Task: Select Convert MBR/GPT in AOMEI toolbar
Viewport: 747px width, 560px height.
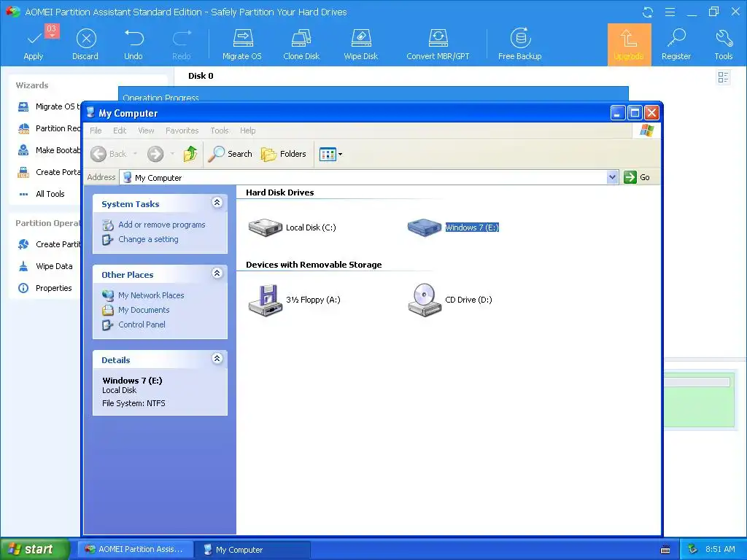Action: pos(438,44)
